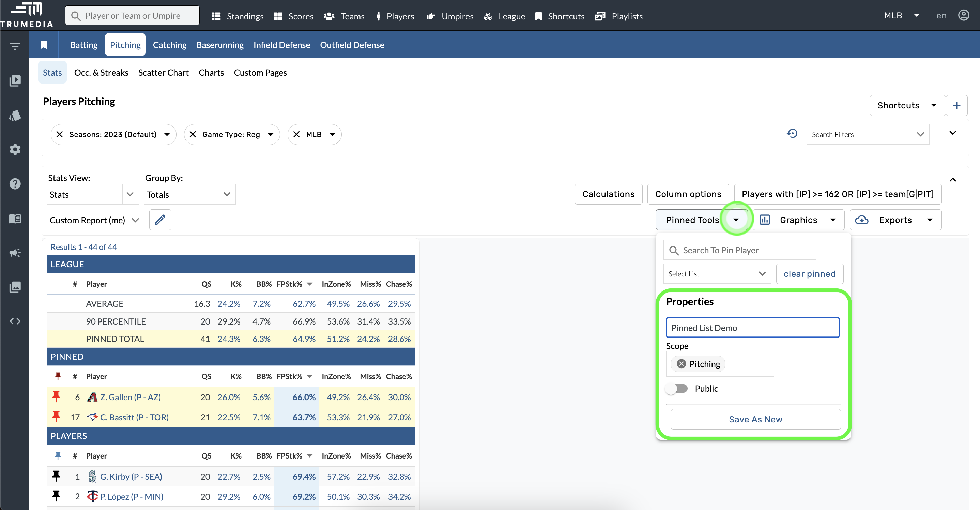
Task: Click the help question mark sidebar icon
Action: [15, 184]
